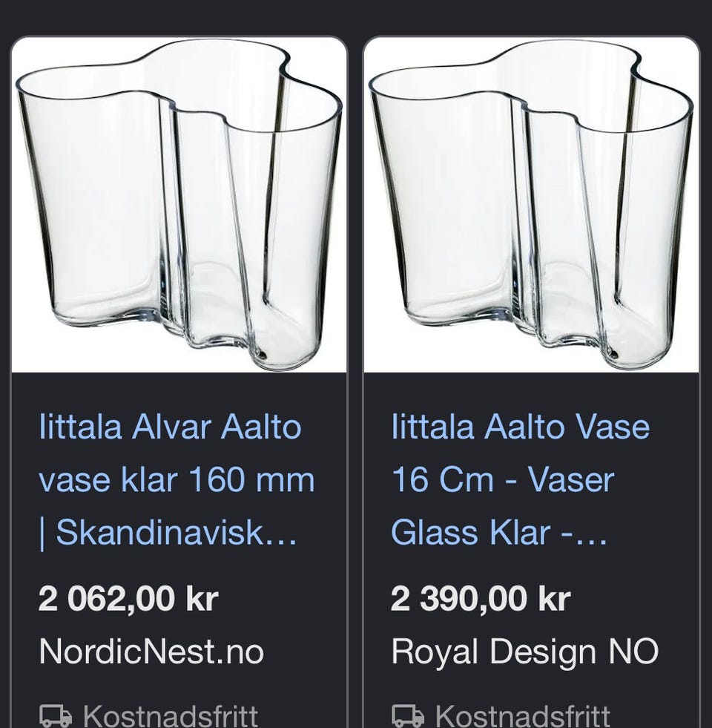The image size is (712, 728).
Task: Click the 'Iittala Aalto Vase' title line
Action: (x=520, y=427)
